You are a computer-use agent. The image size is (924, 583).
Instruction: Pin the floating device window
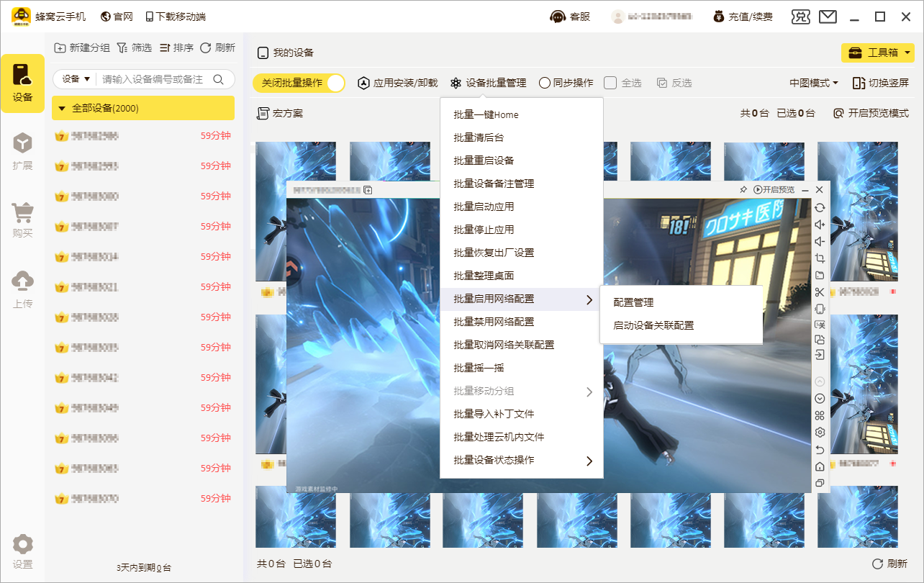743,189
